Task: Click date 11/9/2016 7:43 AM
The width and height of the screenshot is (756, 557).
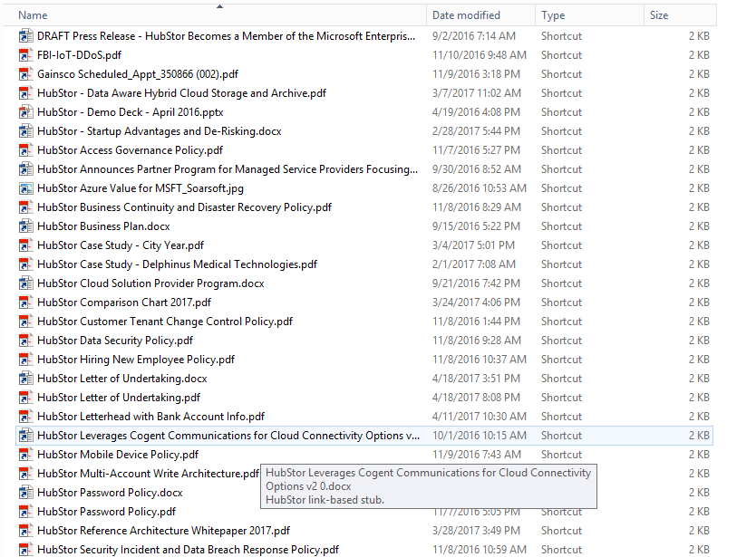Action: click(x=477, y=455)
